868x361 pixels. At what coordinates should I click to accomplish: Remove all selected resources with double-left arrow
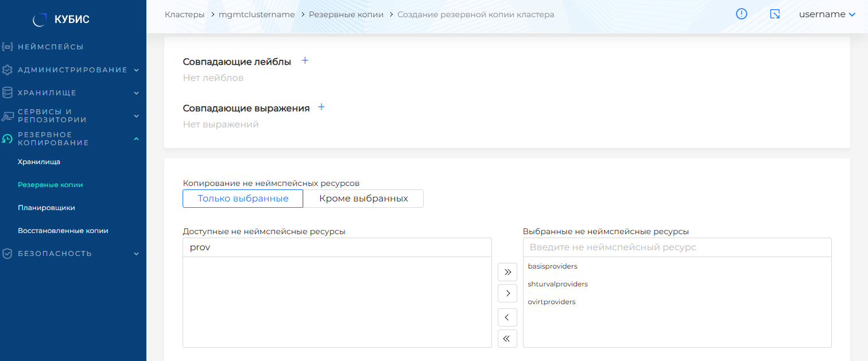(x=507, y=339)
